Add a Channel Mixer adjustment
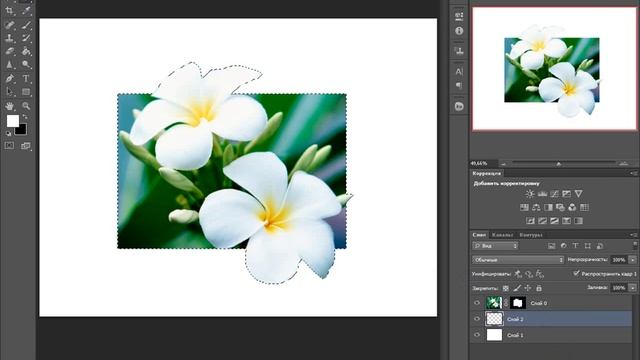 (572, 207)
